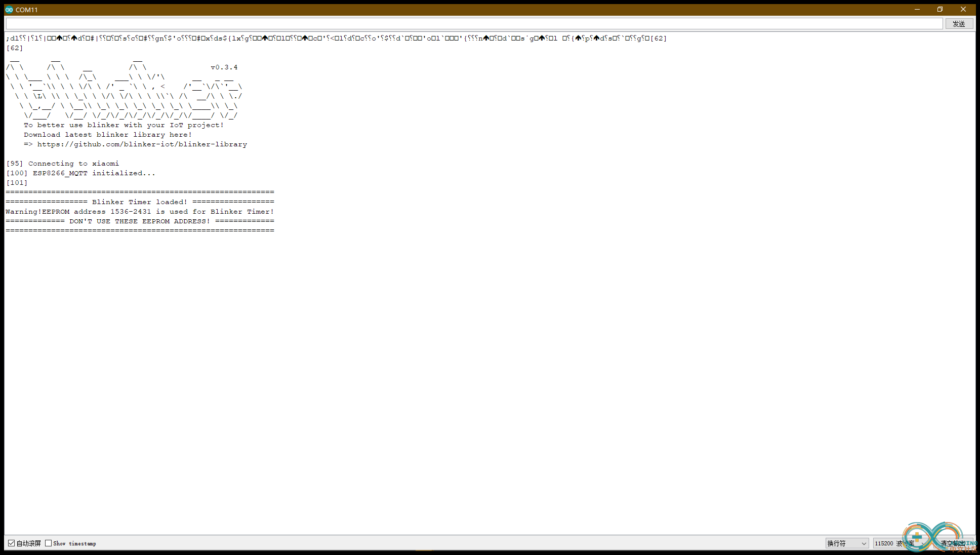Close the COM11 serial monitor

pos(963,9)
